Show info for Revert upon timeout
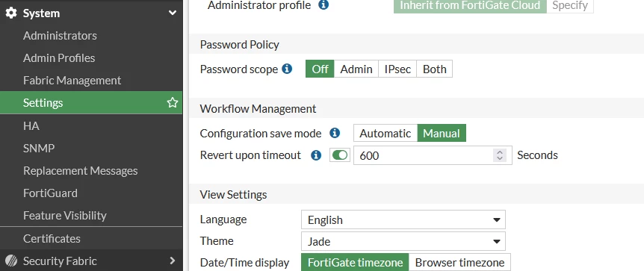 pos(316,155)
